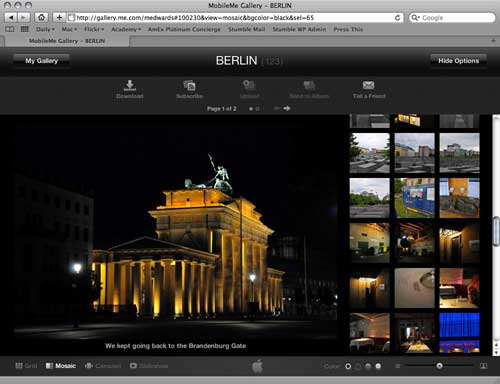Open the holocaust memorial thumbnail with tree
The image size is (500, 384).
pos(369,153)
